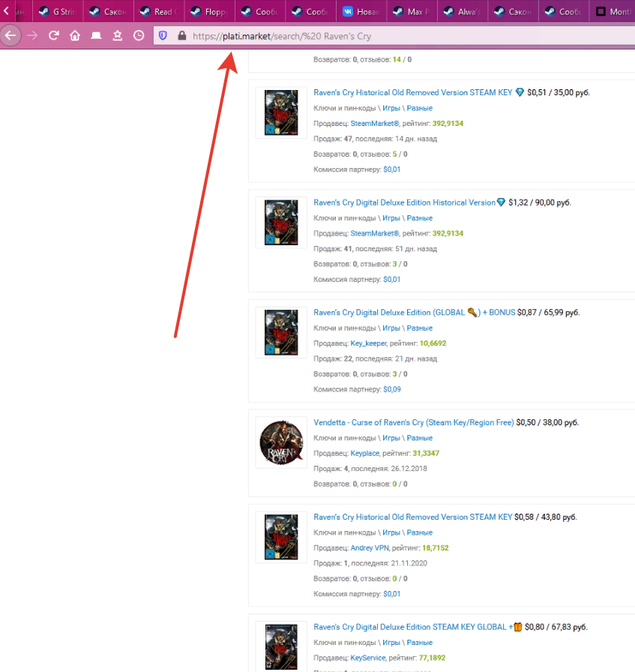Switch to the Floppy tab
The width and height of the screenshot is (635, 672).
209,11
